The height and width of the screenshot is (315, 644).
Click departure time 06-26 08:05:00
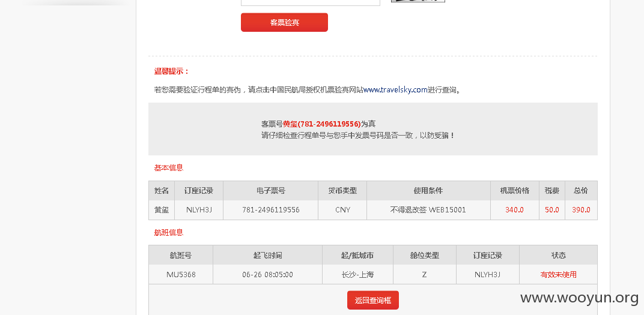click(268, 275)
